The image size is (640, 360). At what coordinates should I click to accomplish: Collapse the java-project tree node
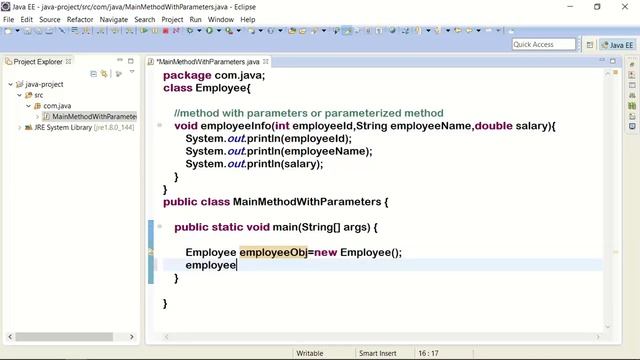11,84
